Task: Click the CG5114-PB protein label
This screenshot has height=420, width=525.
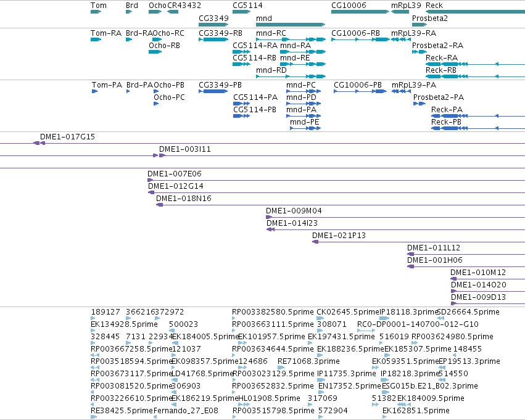Action: pyautogui.click(x=255, y=110)
